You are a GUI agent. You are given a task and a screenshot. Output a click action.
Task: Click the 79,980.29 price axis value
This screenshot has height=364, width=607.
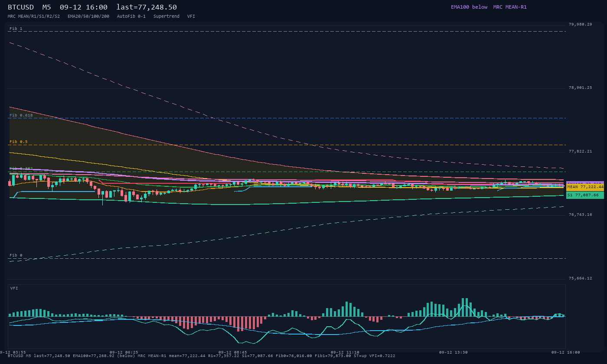(x=580, y=24)
